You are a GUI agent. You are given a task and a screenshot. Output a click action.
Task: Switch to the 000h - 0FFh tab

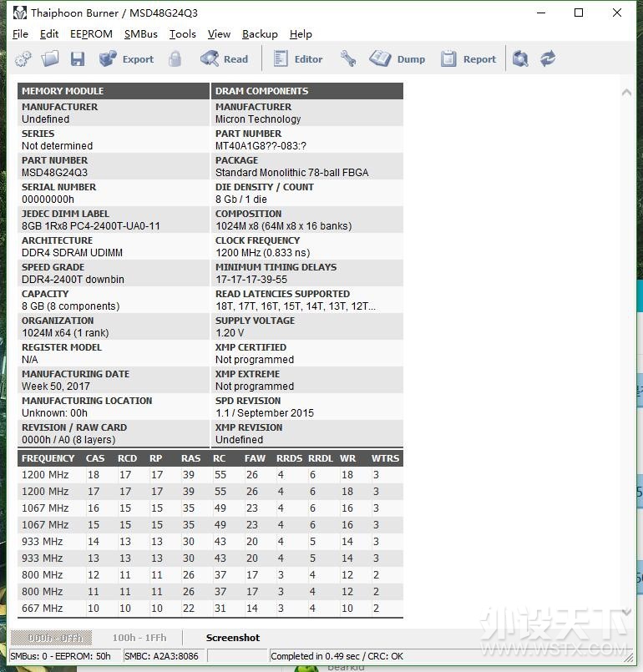coord(51,638)
